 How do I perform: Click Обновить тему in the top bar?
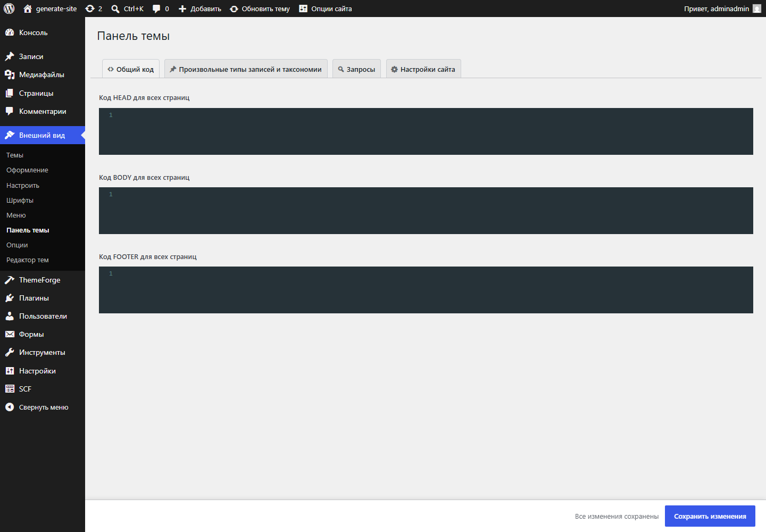click(260, 9)
